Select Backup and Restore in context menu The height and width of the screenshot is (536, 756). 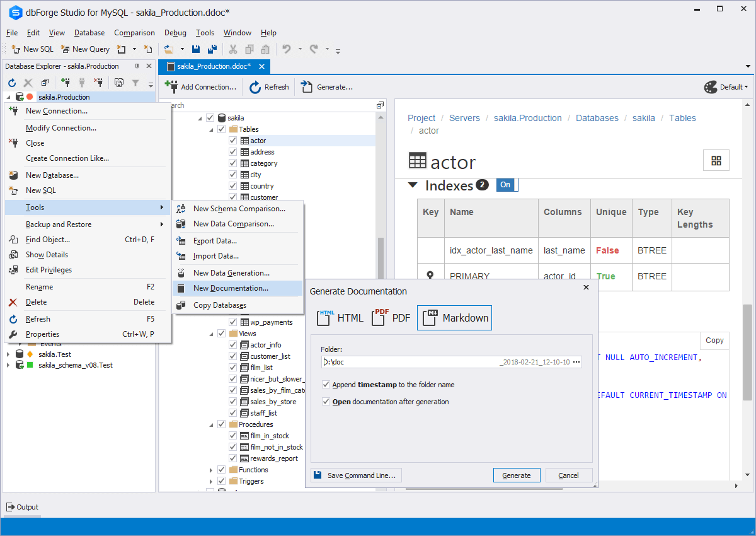pos(88,224)
